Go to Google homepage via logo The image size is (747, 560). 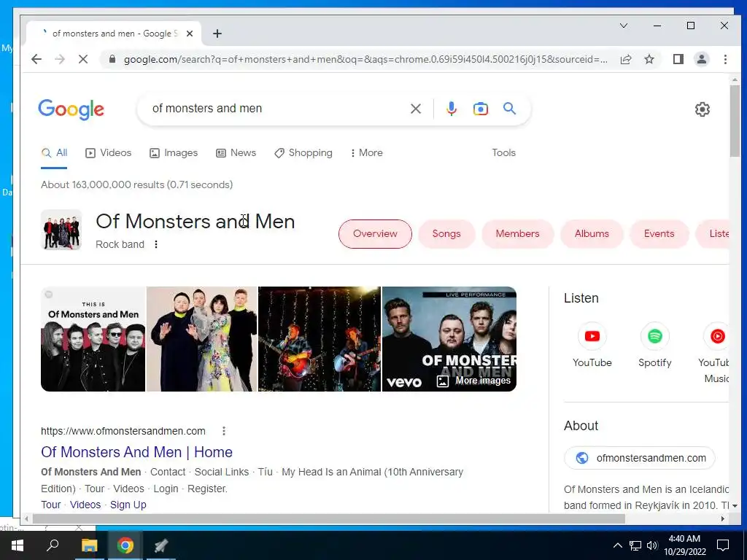[x=71, y=109]
